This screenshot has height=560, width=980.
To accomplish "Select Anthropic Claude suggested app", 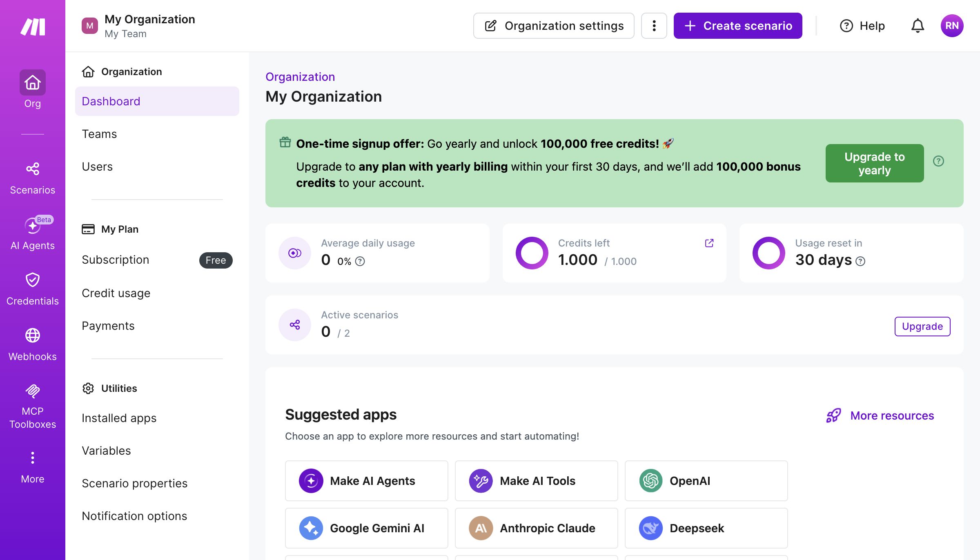I will point(537,528).
